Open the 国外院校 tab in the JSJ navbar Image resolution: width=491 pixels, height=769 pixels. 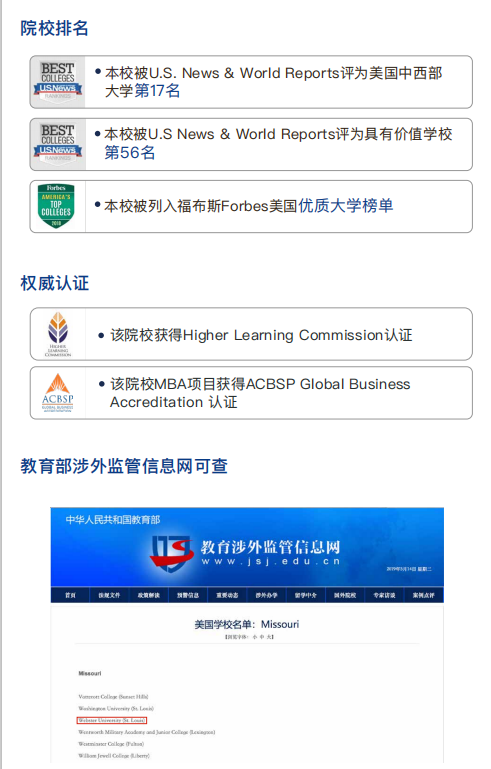point(345,595)
